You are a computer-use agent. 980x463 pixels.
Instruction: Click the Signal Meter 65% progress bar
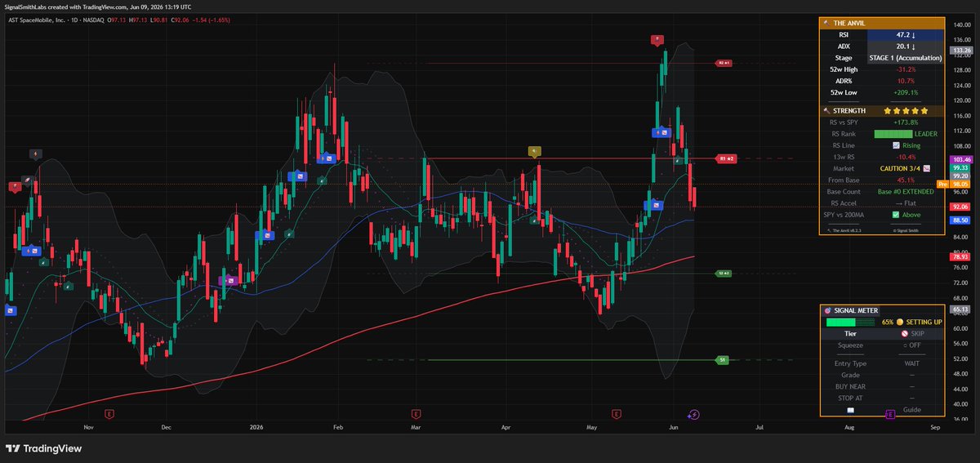851,322
